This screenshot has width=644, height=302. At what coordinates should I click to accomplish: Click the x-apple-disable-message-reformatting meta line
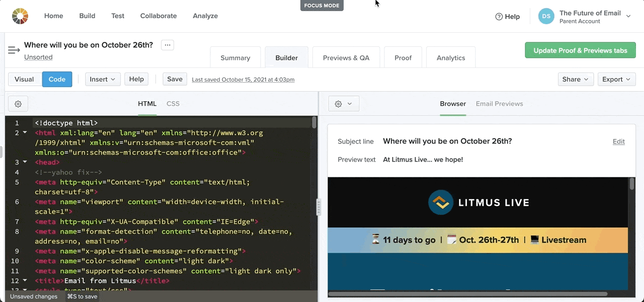coord(140,251)
